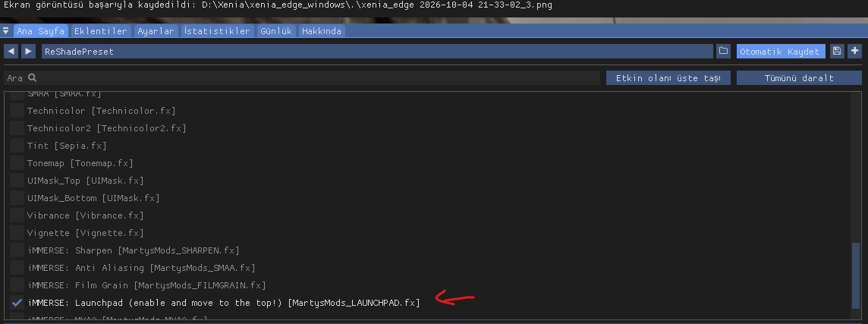
Task: Enable Vibrance effect checkbox
Action: coord(17,215)
